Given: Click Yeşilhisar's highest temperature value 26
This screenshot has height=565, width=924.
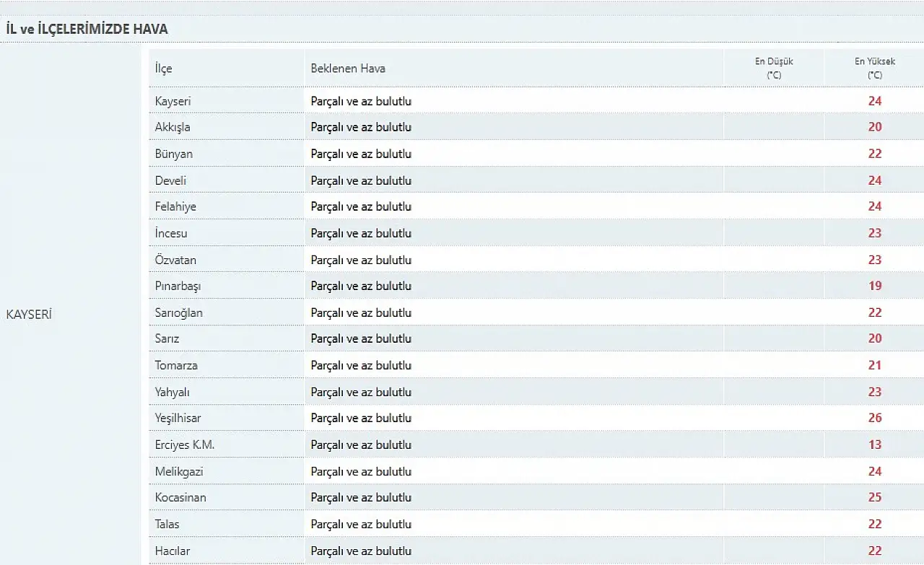Looking at the screenshot, I should (875, 418).
